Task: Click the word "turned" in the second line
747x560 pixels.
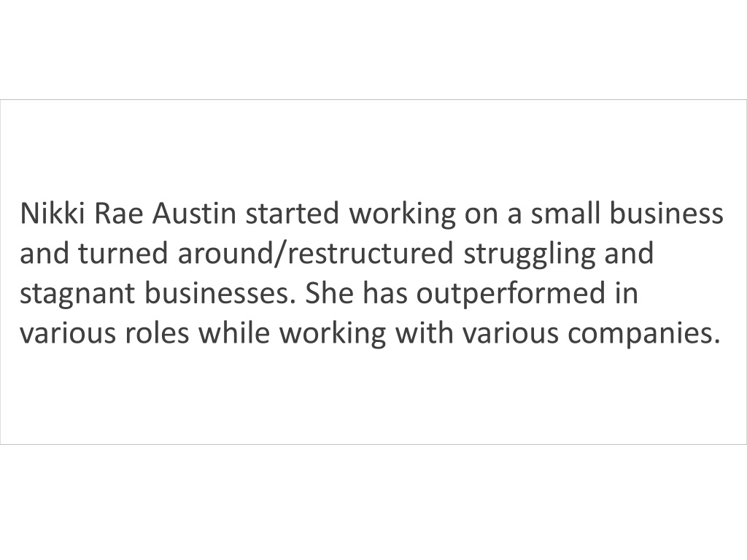Action: [x=123, y=253]
